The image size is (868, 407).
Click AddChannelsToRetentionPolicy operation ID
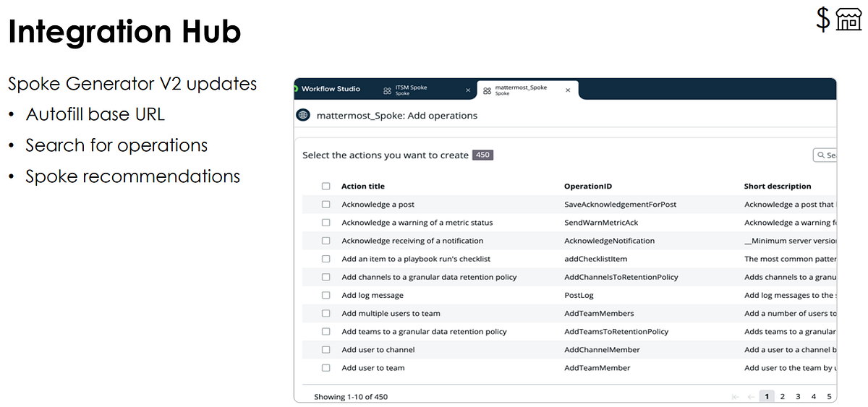pos(621,277)
